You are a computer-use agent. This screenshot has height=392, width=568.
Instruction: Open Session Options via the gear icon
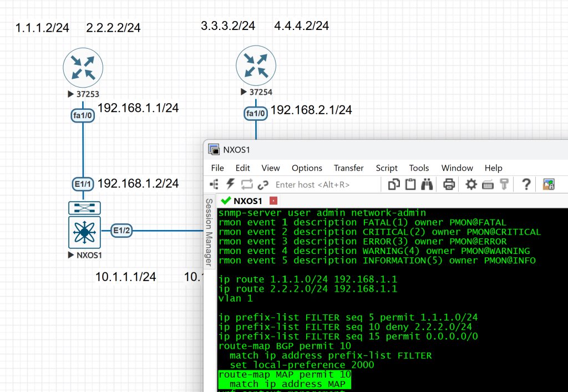pyautogui.click(x=471, y=184)
